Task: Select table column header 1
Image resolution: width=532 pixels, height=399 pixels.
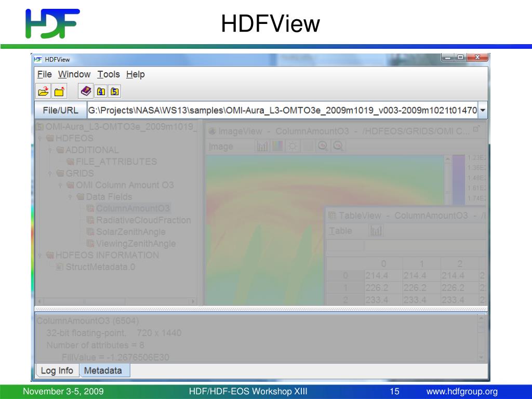Action: pyautogui.click(x=421, y=263)
